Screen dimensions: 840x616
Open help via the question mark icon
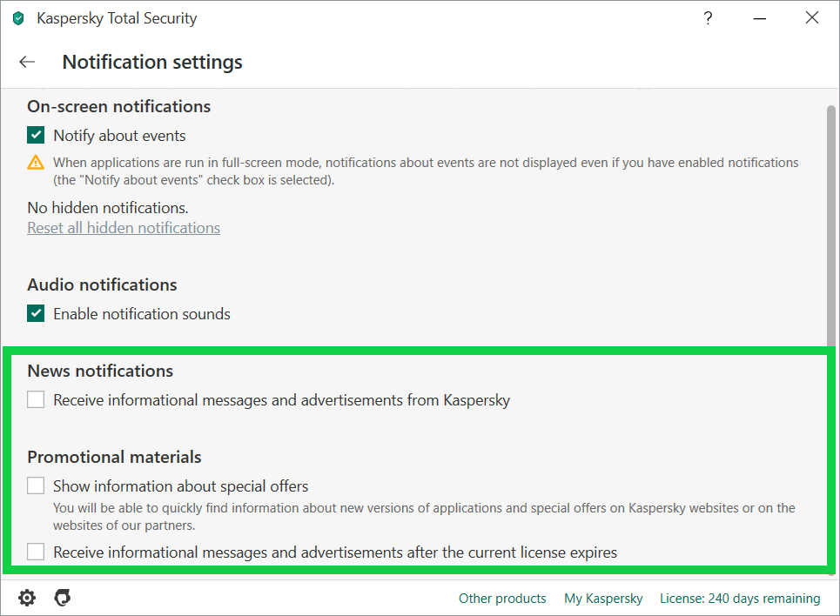point(709,18)
